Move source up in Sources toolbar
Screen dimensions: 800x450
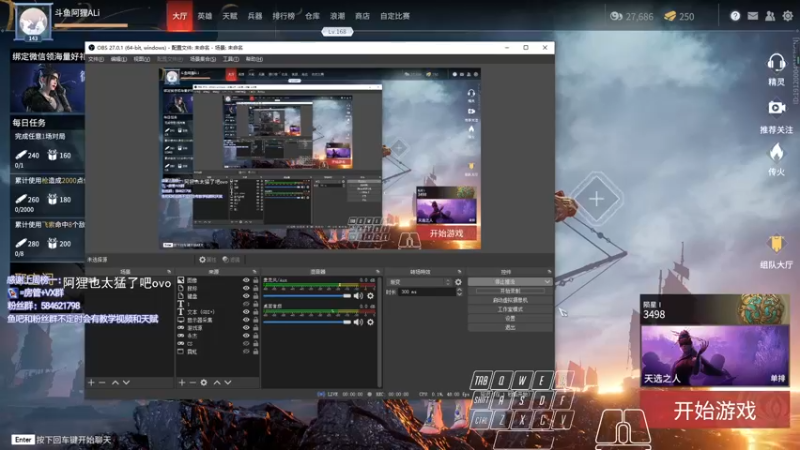[217, 382]
